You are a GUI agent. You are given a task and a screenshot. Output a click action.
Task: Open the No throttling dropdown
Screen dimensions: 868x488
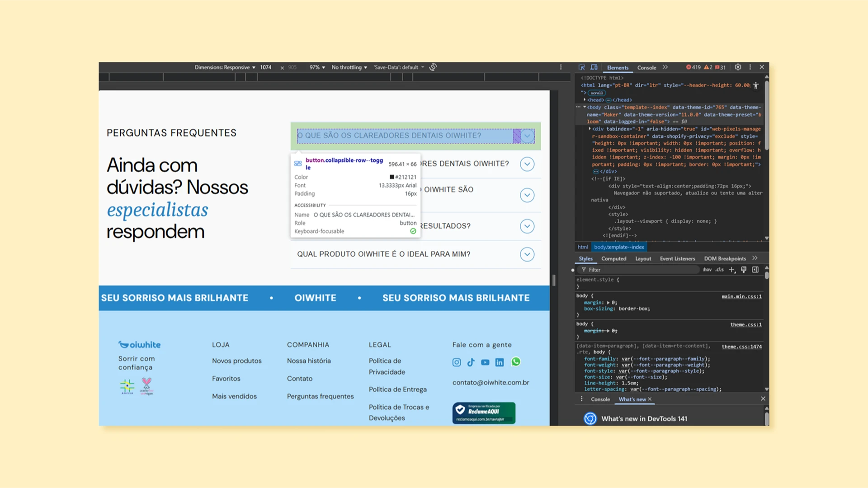(349, 67)
